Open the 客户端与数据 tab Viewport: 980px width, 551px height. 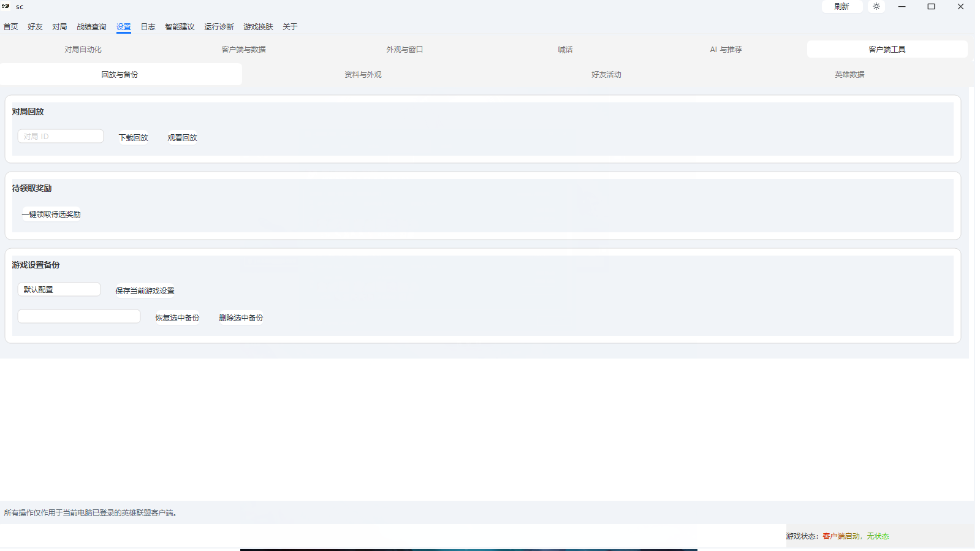click(x=244, y=50)
